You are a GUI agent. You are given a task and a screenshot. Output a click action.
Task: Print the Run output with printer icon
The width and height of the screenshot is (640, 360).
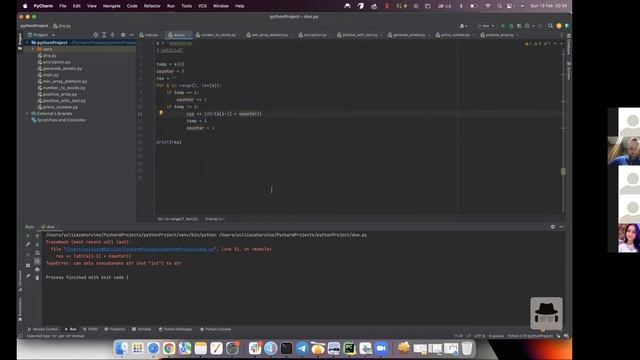pos(37,269)
